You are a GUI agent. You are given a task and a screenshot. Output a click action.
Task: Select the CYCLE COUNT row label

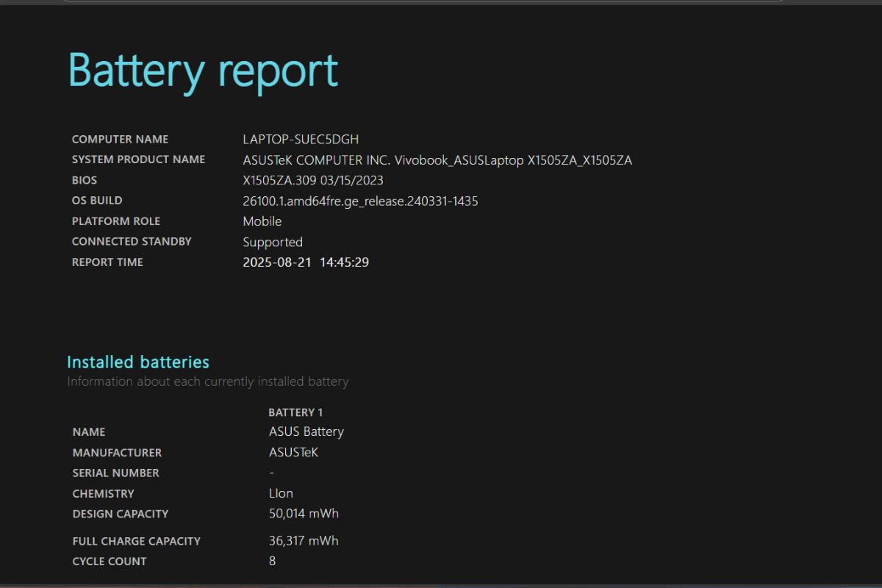[110, 562]
